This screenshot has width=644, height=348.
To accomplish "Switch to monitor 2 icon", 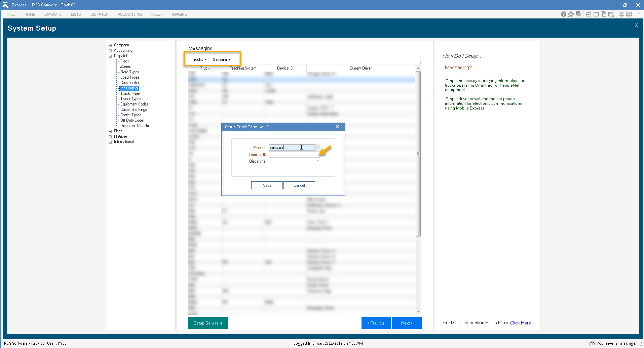I will pos(629,14).
